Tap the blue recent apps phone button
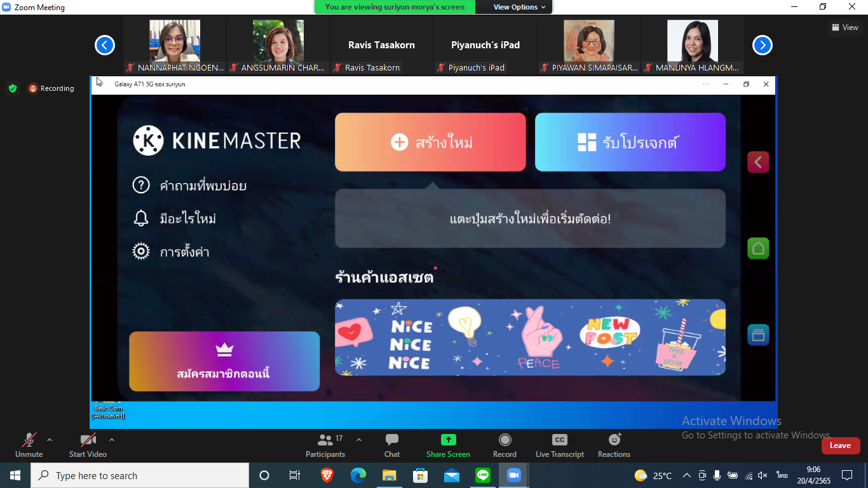The image size is (868, 488). 758,334
